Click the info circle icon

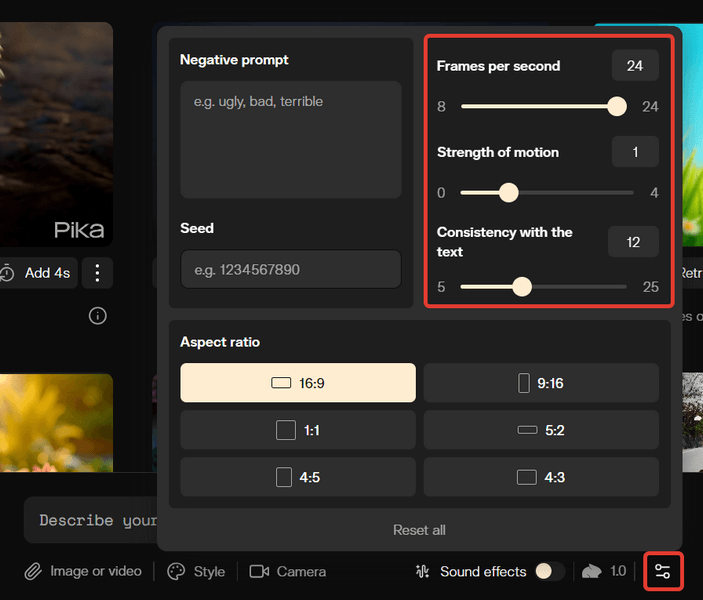pos(97,316)
